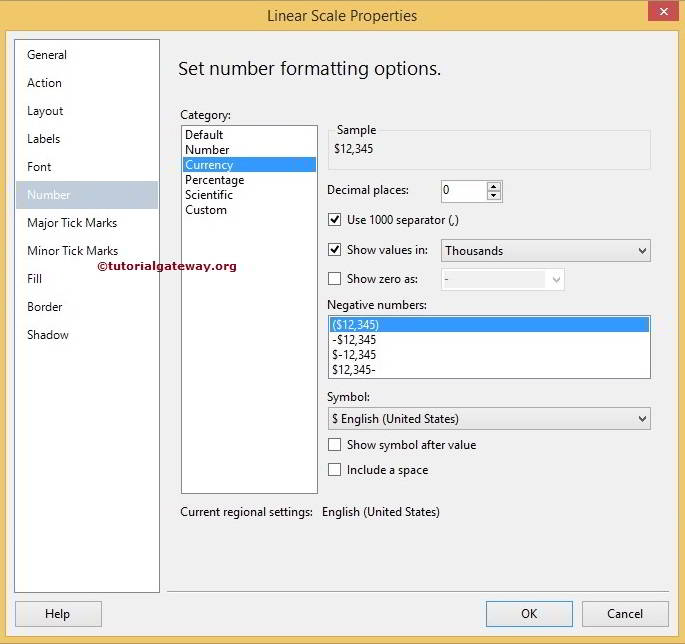
Task: Select the Currency category
Action: pos(249,165)
